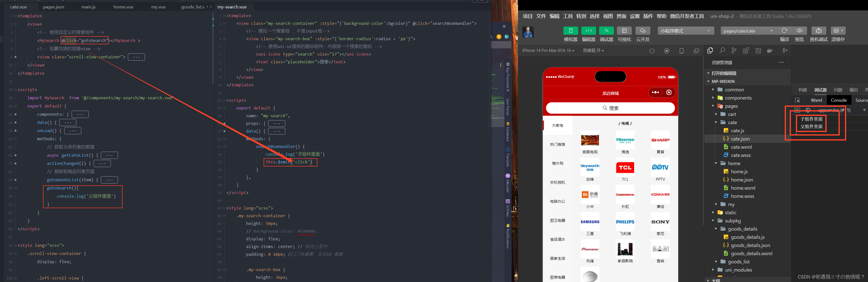Open the 资源管理器 more options dots
Screen dimensions: 868x282
(781, 62)
